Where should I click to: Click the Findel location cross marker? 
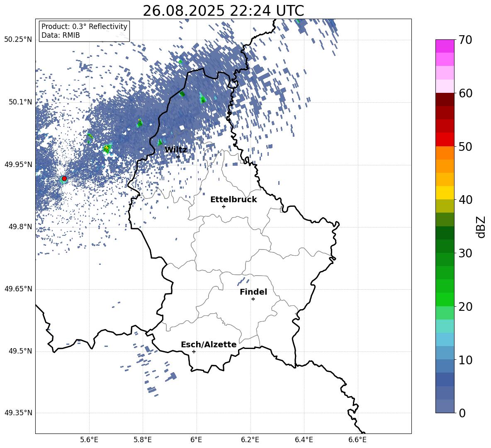click(253, 299)
